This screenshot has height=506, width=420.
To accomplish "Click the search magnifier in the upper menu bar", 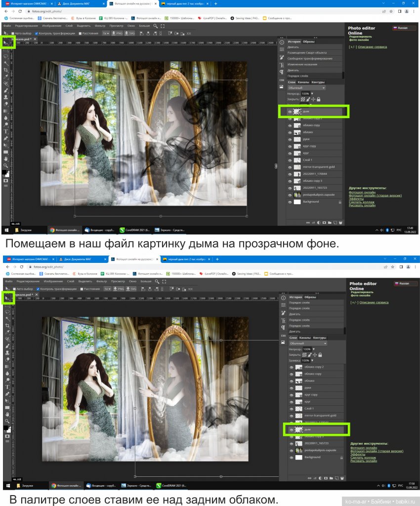I will point(156,26).
